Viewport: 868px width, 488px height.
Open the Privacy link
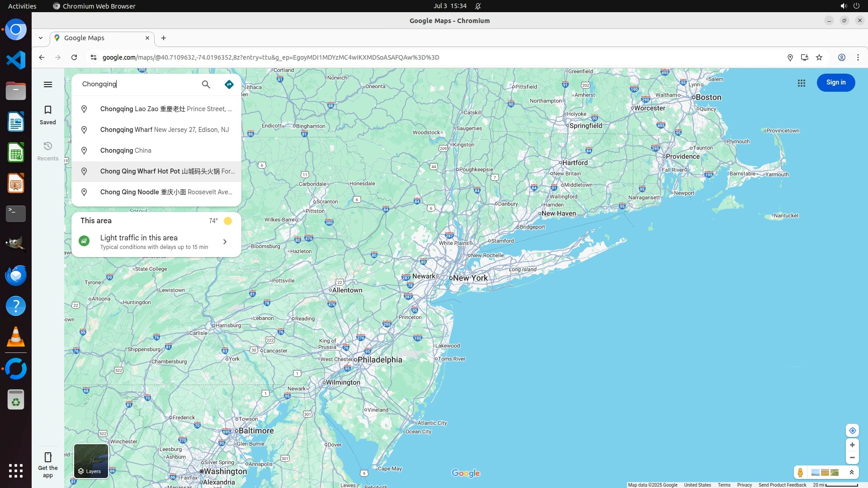pyautogui.click(x=744, y=485)
